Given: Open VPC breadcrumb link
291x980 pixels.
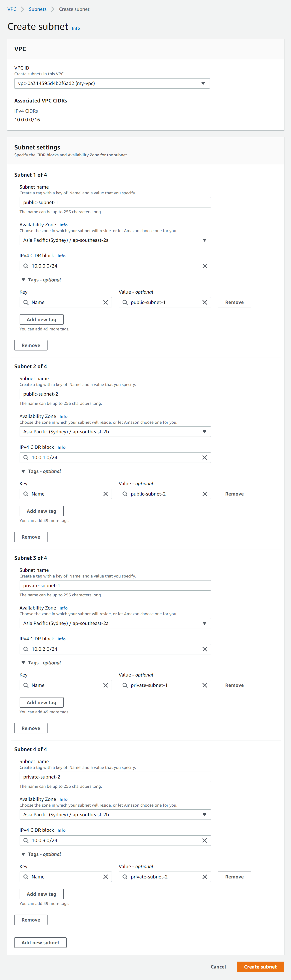Looking at the screenshot, I should 12,9.
